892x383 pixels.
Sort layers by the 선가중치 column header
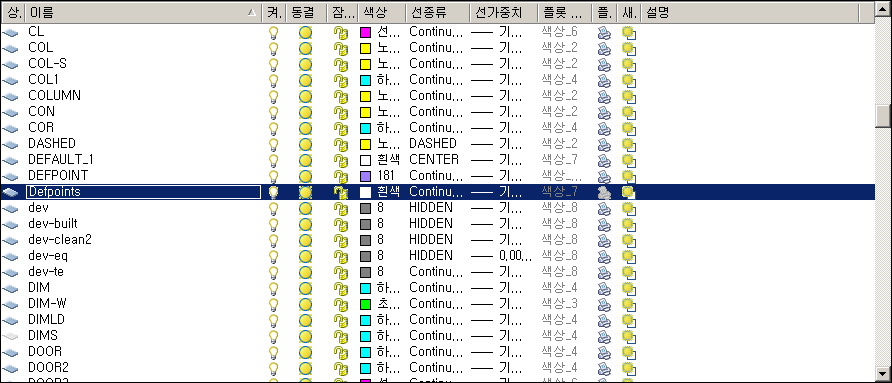pyautogui.click(x=503, y=13)
